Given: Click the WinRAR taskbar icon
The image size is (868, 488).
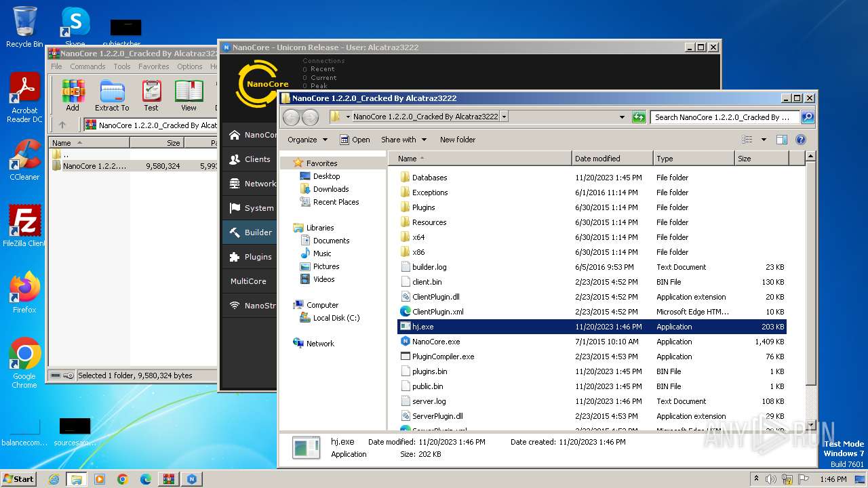Looking at the screenshot, I should [169, 479].
